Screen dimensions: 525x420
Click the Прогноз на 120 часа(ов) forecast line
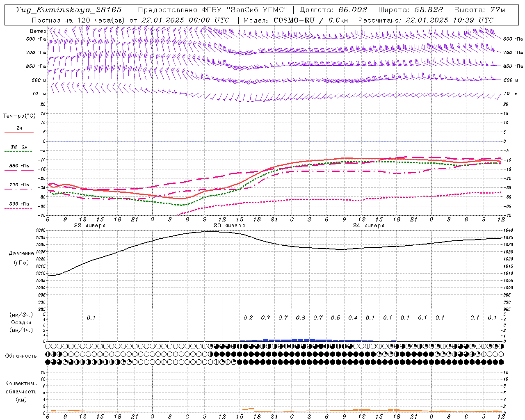[130, 20]
